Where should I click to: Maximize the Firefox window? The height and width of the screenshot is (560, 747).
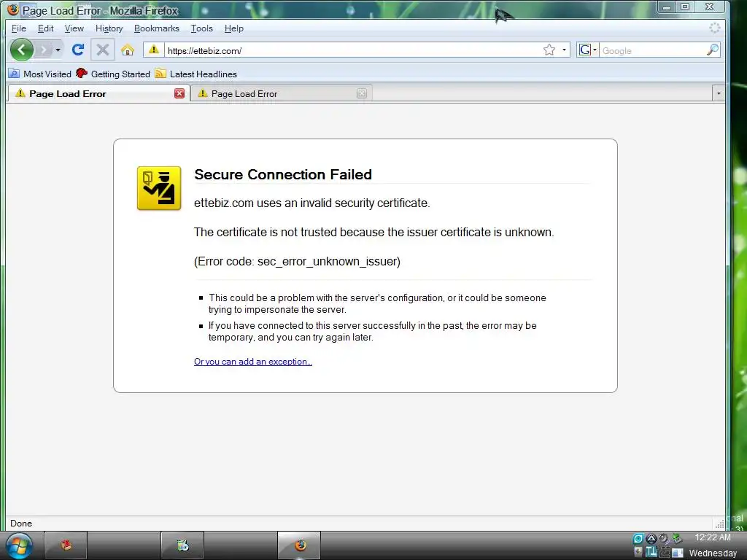[685, 7]
